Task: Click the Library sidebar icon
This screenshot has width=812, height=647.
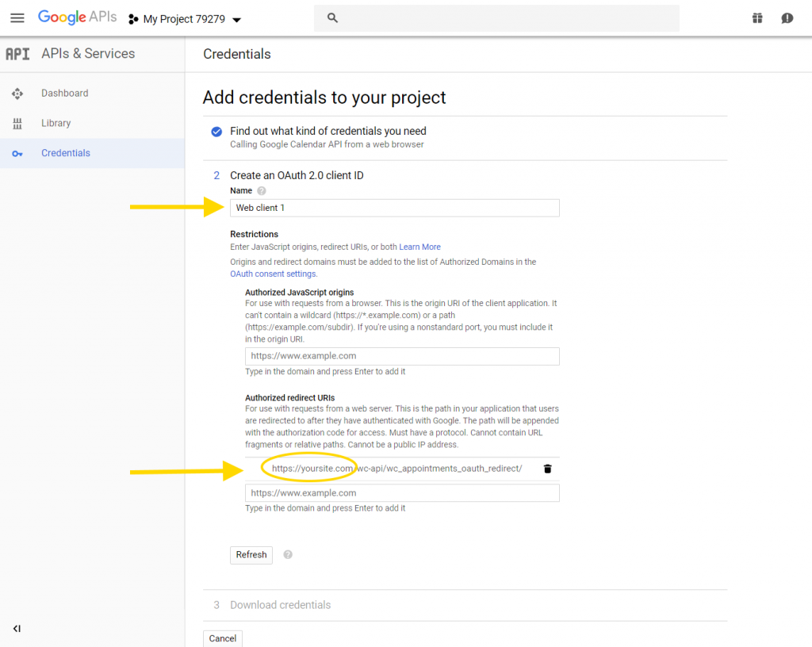Action: pos(17,124)
